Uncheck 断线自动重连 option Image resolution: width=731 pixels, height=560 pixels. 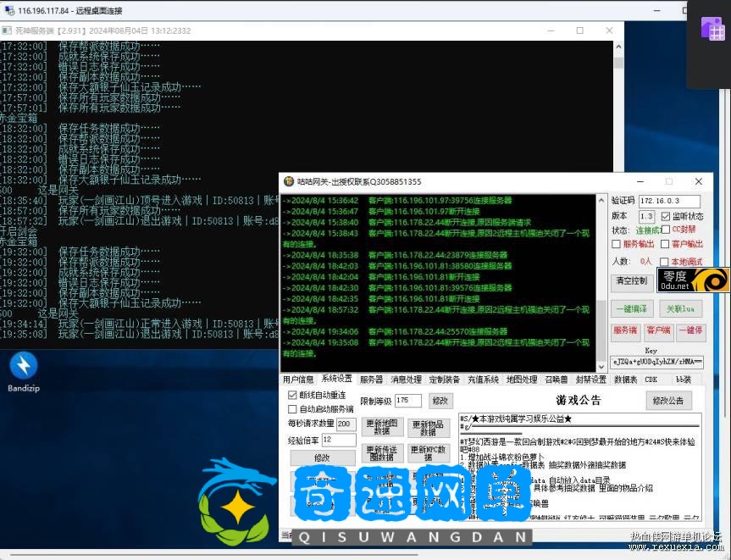[x=292, y=396]
